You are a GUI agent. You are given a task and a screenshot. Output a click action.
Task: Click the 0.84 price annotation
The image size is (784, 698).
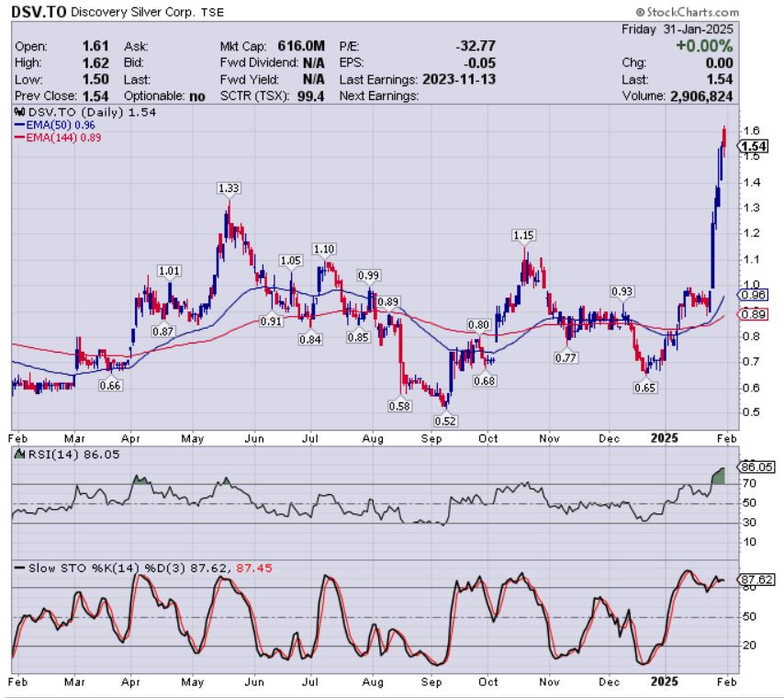(x=310, y=340)
